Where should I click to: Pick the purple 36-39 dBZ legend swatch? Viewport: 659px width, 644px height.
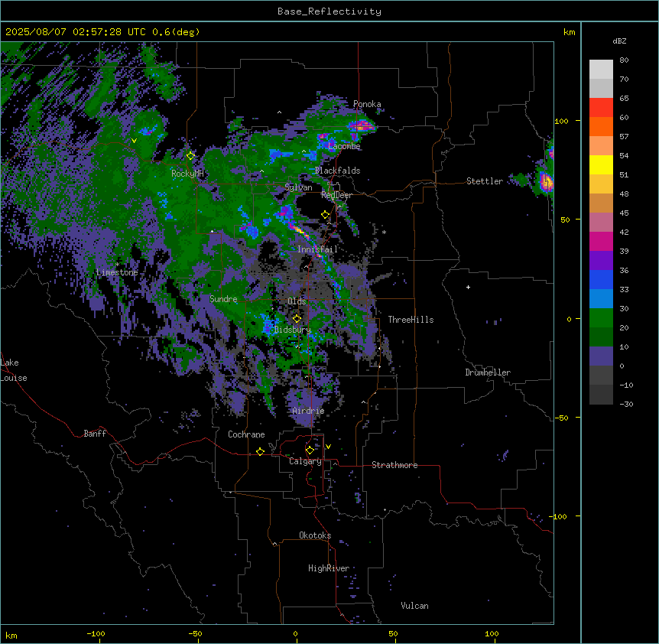click(x=601, y=261)
